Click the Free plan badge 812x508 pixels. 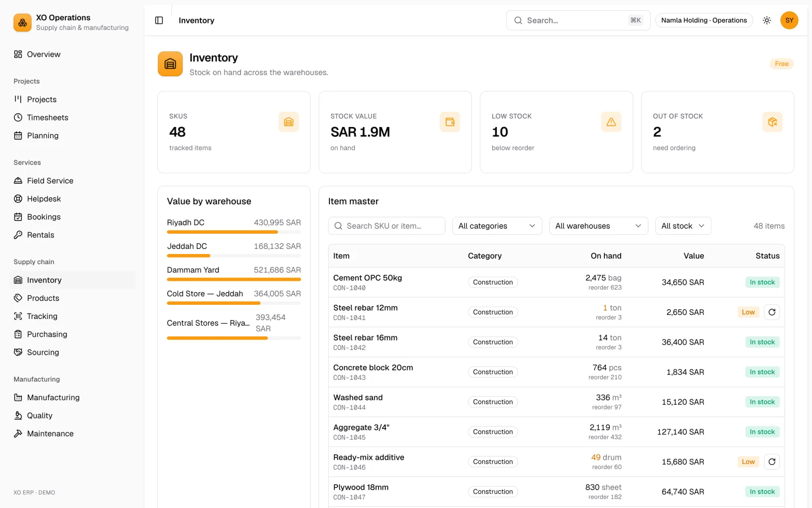(782, 64)
